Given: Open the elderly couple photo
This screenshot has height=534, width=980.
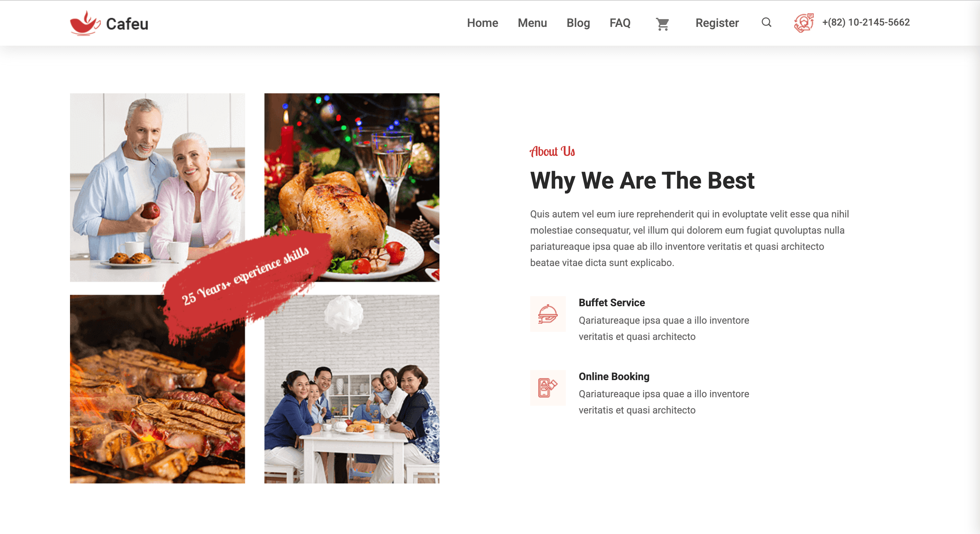Looking at the screenshot, I should 157,187.
